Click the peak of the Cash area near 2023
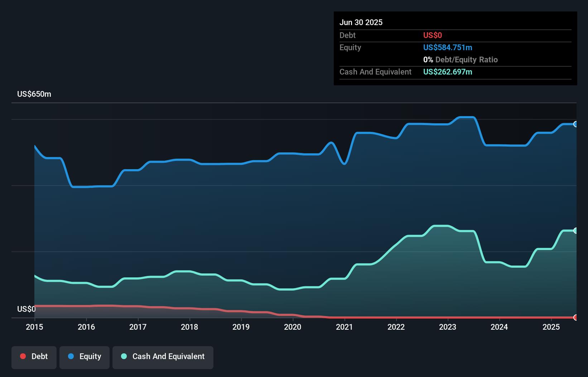Image resolution: width=588 pixels, height=377 pixels. coord(440,226)
